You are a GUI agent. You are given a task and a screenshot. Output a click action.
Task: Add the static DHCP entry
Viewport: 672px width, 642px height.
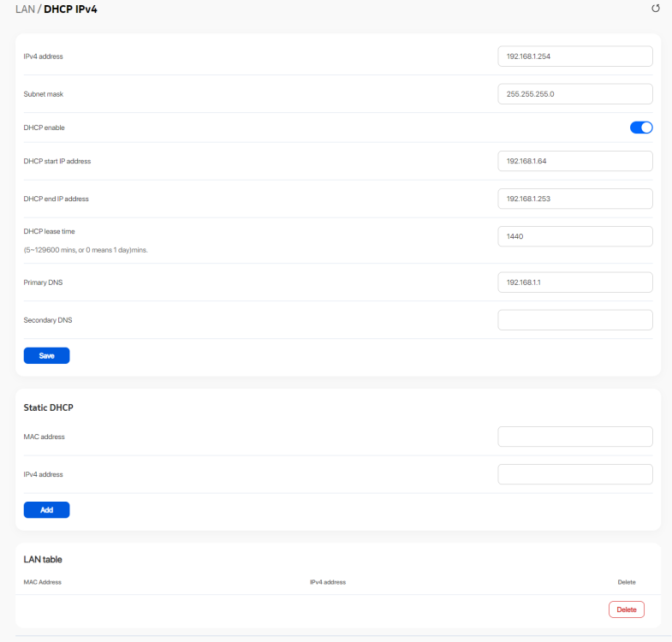pyautogui.click(x=47, y=510)
